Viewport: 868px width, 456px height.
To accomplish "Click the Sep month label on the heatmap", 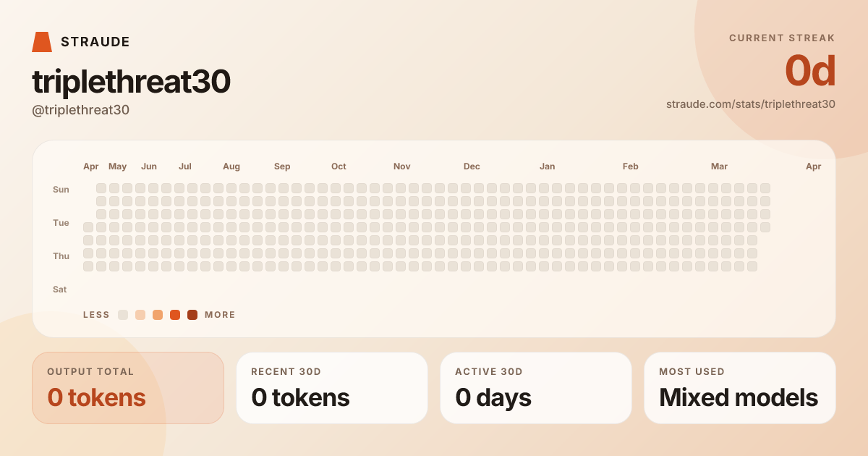I will (x=282, y=166).
